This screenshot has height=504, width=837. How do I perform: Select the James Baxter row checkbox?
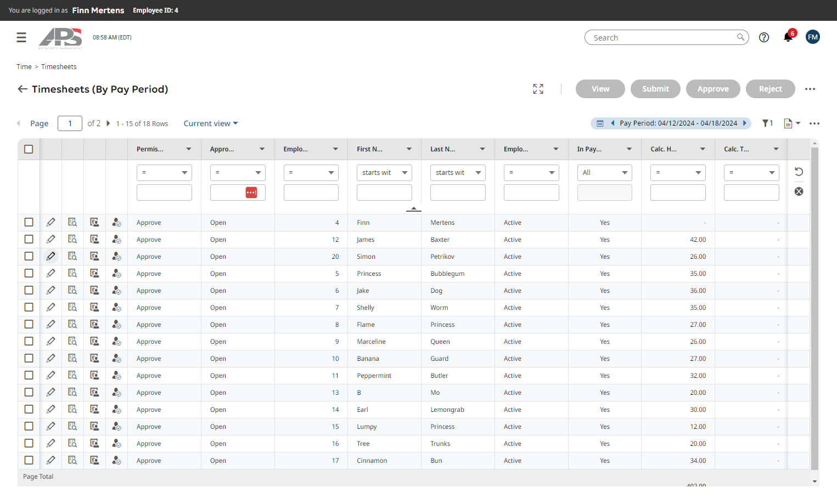click(29, 239)
